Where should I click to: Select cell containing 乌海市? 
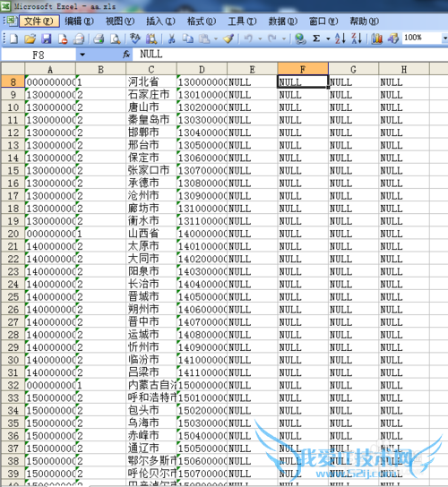(x=151, y=423)
